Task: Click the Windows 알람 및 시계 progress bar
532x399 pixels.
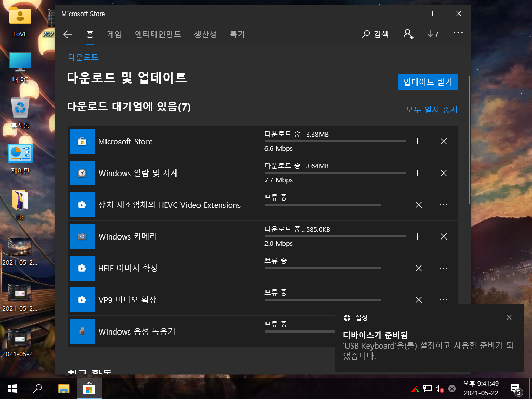Action: point(335,173)
